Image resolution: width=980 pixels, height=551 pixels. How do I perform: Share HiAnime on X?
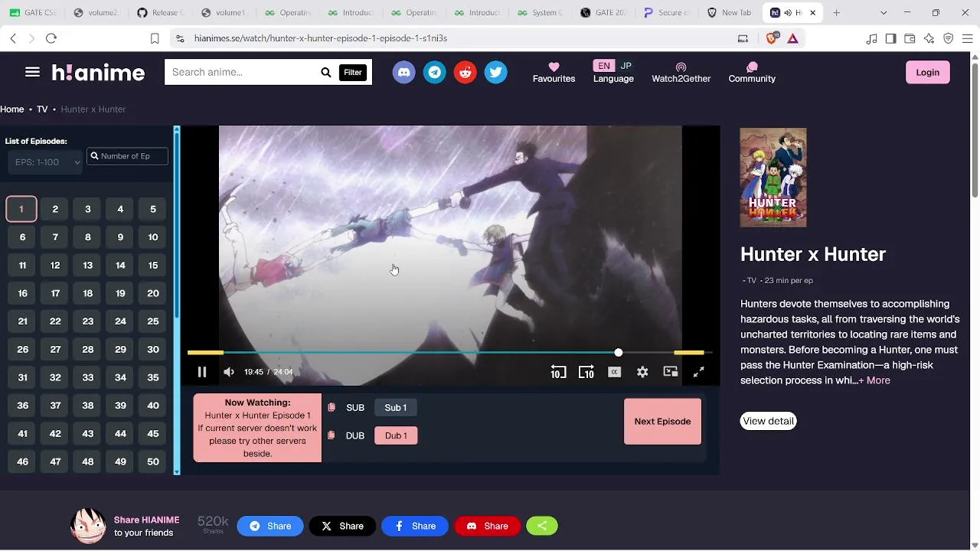(x=342, y=527)
